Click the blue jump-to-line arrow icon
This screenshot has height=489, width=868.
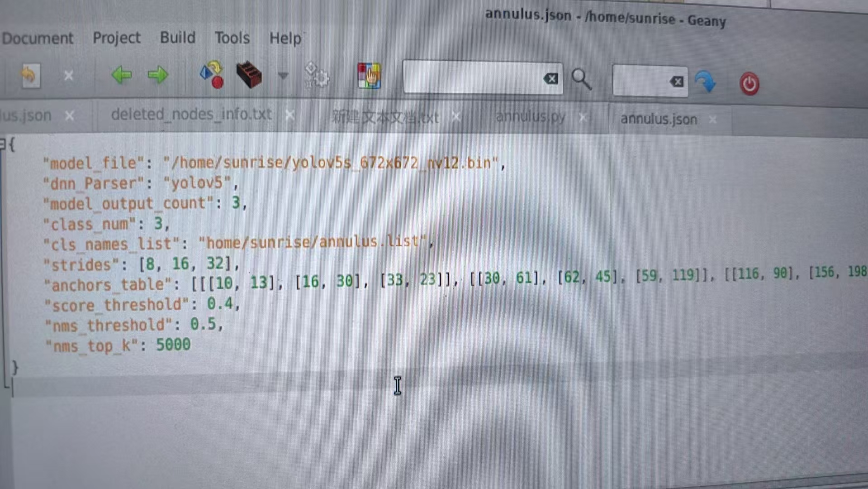(x=705, y=82)
